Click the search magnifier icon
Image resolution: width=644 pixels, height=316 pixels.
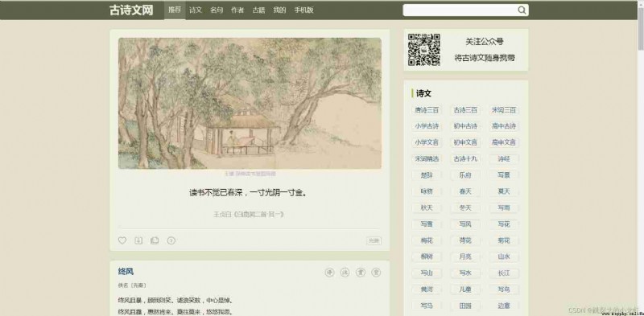point(522,10)
